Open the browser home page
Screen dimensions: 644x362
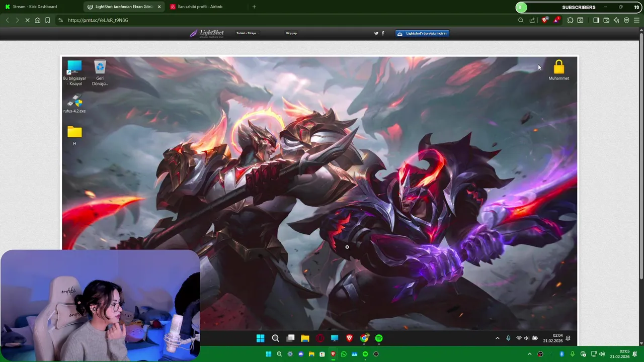tap(37, 20)
